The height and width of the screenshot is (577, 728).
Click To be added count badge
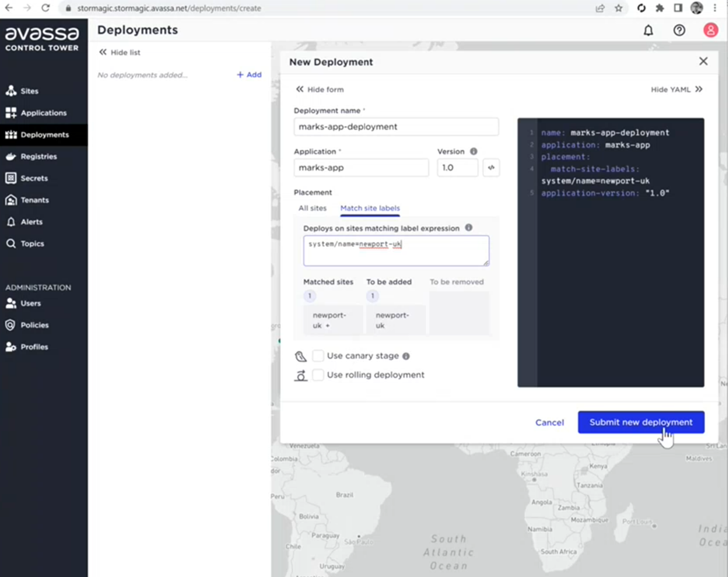(x=373, y=296)
